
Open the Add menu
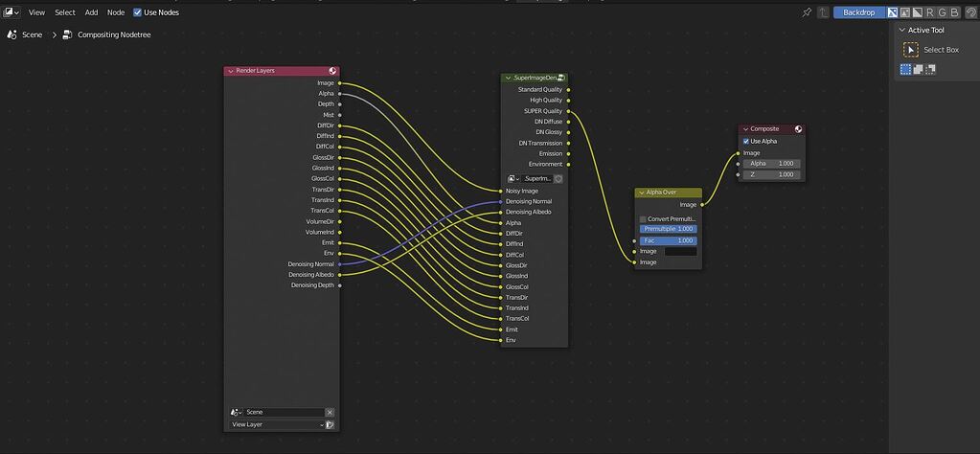(91, 12)
